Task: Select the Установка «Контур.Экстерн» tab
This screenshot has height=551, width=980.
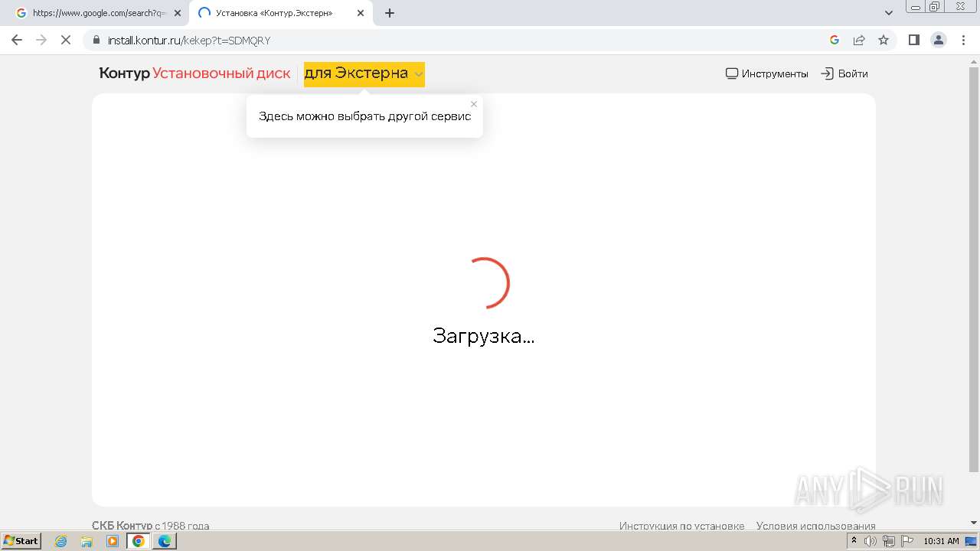Action: click(279, 13)
